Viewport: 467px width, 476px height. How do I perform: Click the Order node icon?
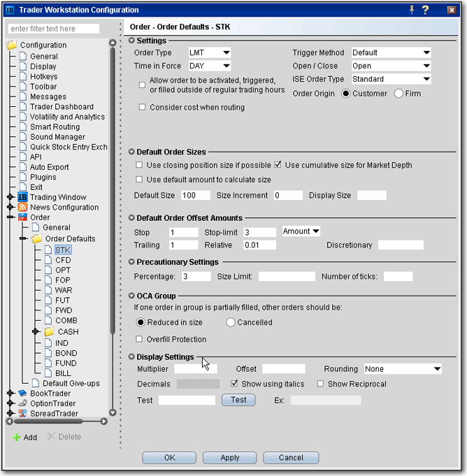point(22,217)
